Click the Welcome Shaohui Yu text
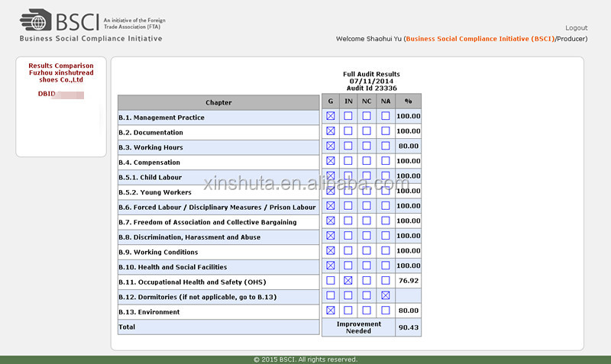 coord(369,39)
